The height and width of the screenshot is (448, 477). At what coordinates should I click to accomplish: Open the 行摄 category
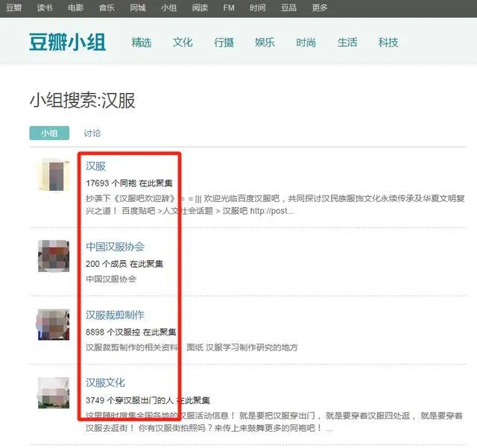click(224, 42)
